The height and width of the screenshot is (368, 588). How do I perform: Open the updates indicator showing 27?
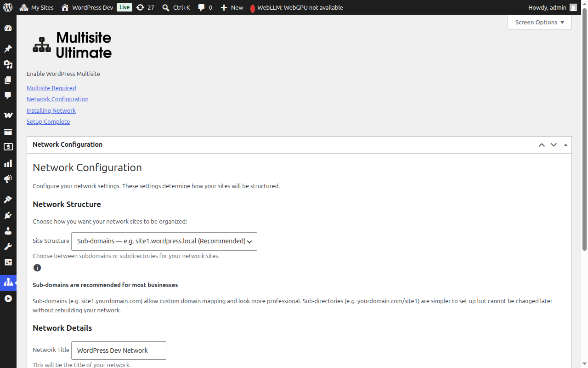(x=145, y=7)
